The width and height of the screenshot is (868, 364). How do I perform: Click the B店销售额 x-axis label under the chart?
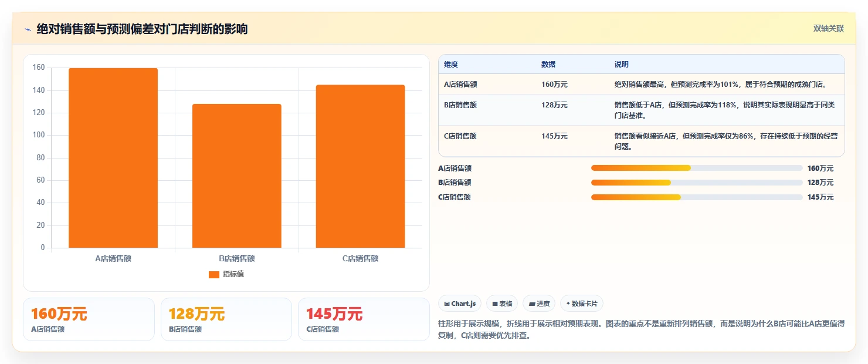[237, 258]
